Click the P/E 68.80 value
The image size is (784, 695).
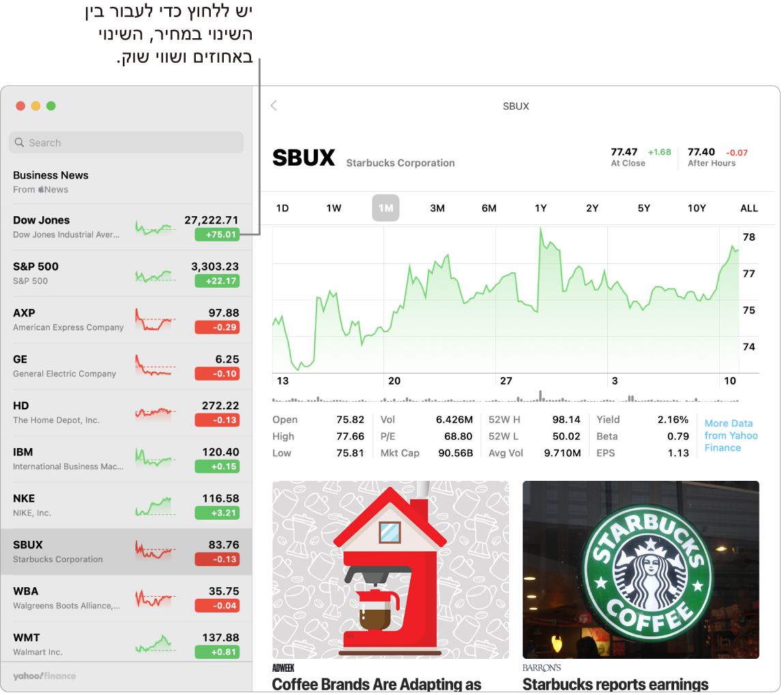(x=458, y=437)
